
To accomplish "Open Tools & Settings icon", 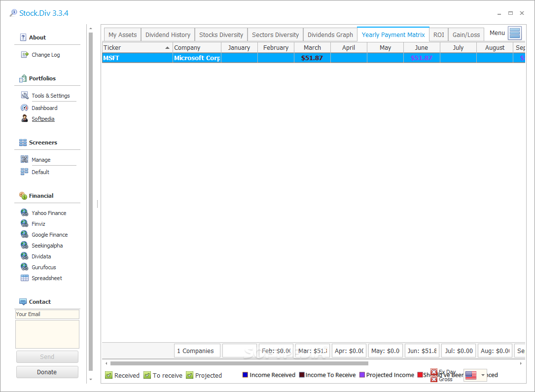I will (25, 95).
